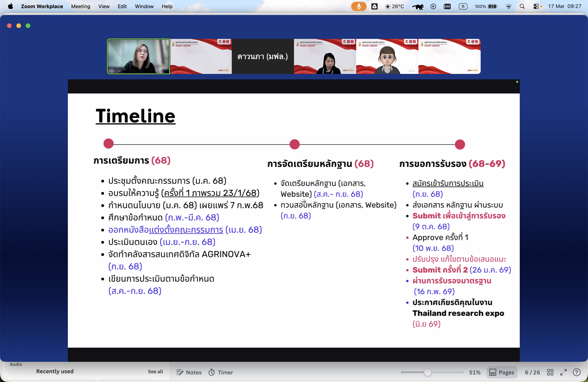Enter fullscreen with the expand arrows icon
Viewport: 588px width, 382px height.
tap(563, 372)
